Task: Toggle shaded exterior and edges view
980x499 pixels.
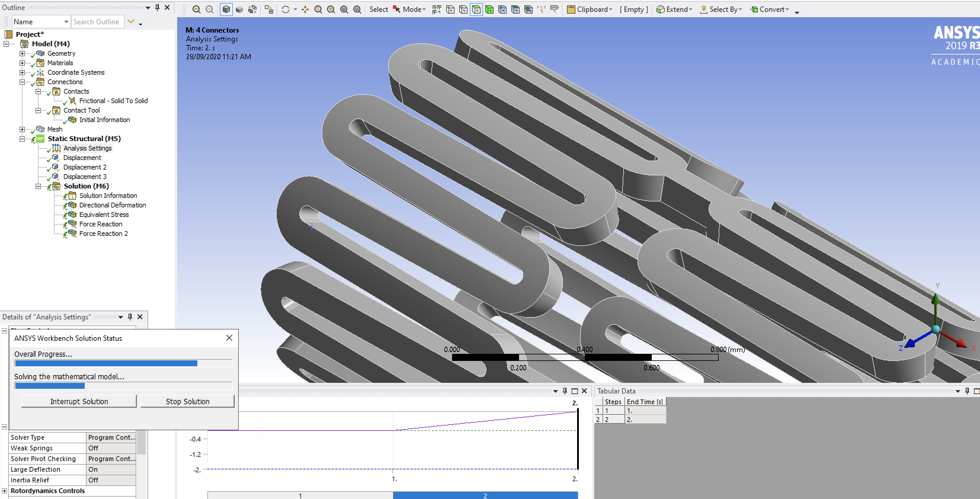Action: click(226, 9)
